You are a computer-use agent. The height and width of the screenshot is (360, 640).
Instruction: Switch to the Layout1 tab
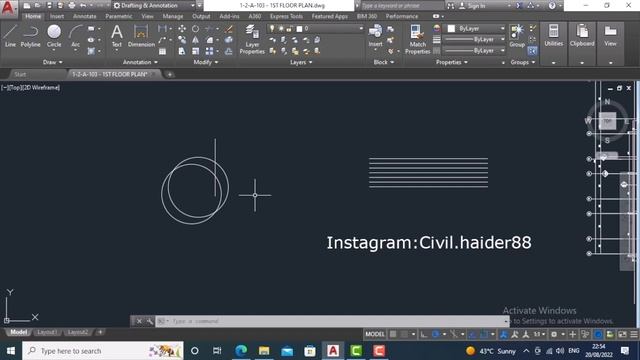point(47,332)
